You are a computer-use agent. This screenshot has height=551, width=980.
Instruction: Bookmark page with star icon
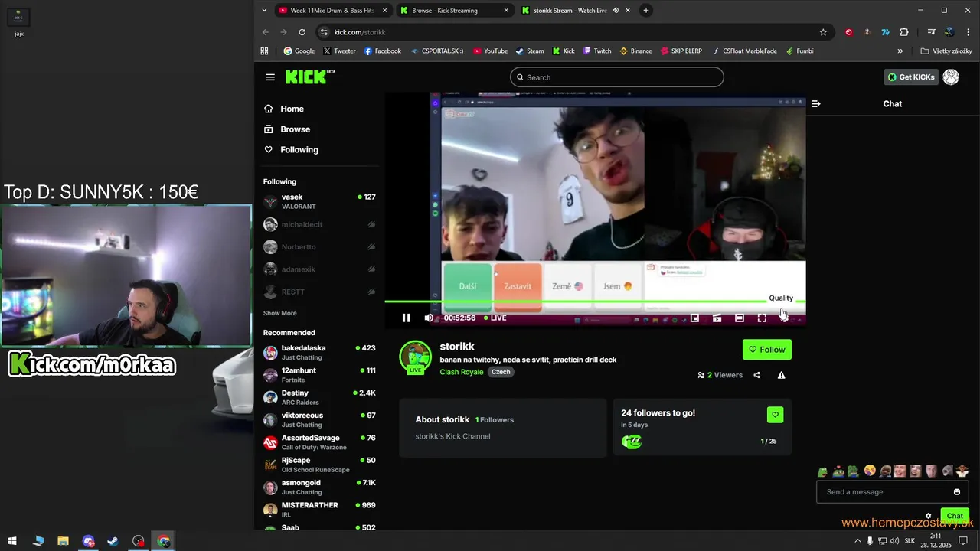tap(823, 32)
